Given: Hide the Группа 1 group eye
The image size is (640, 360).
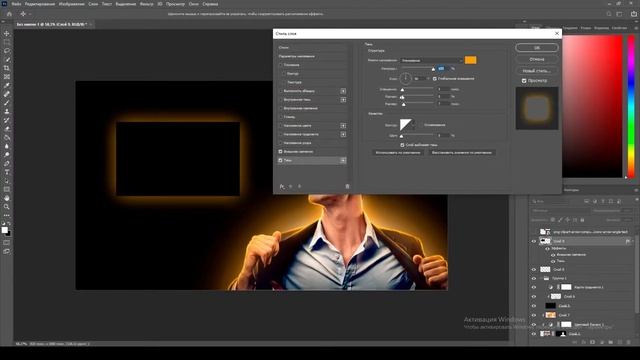Looking at the screenshot, I should 533,278.
